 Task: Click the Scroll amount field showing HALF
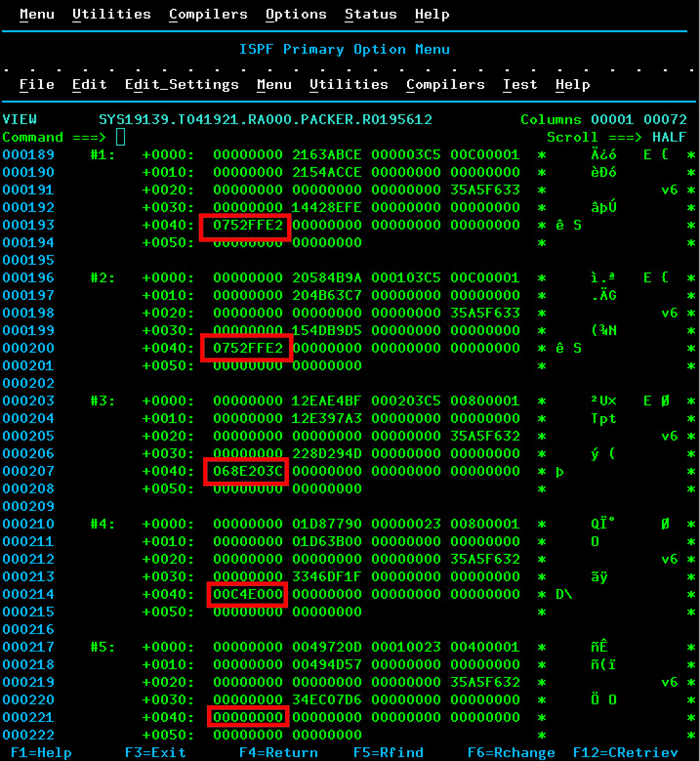point(669,137)
